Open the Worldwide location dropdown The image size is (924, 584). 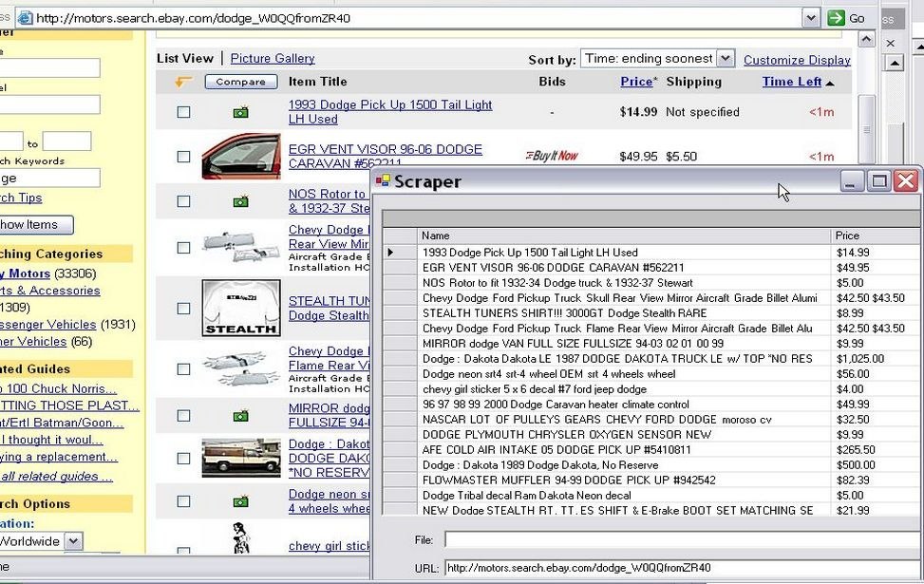tap(74, 541)
